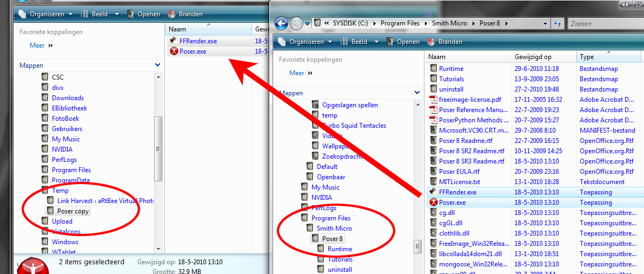Image resolution: width=644 pixels, height=274 pixels.
Task: Select MITLicense.txt file
Action: (459, 182)
